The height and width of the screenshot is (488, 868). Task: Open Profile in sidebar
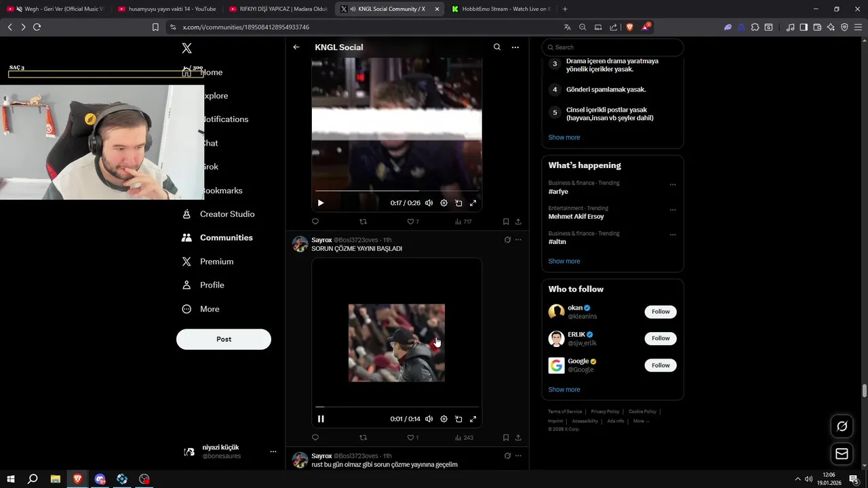203,285
